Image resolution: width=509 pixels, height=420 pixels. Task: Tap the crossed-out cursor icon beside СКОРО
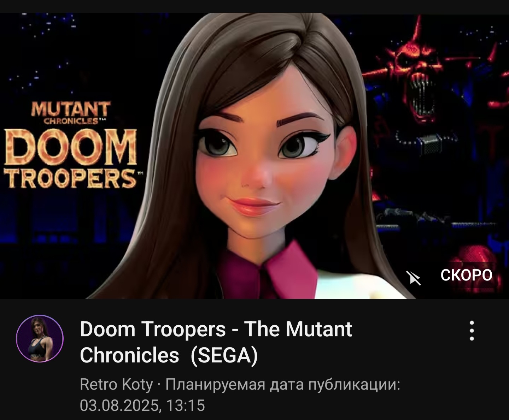click(x=413, y=278)
